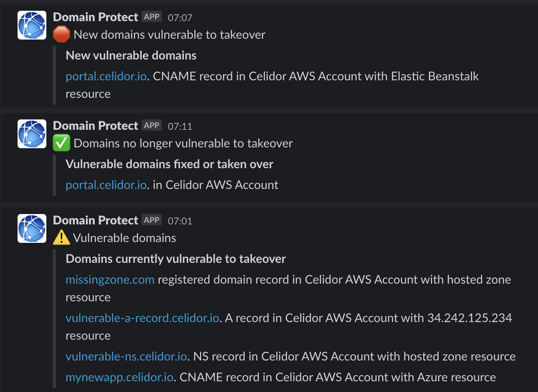This screenshot has width=538, height=392.
Task: Open the missingzone.com link
Action: (x=110, y=279)
